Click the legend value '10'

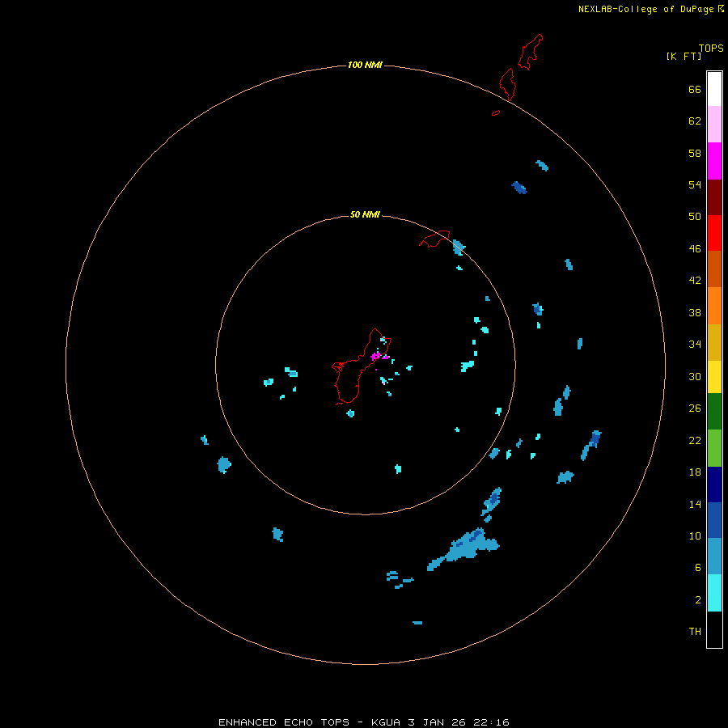click(x=695, y=536)
